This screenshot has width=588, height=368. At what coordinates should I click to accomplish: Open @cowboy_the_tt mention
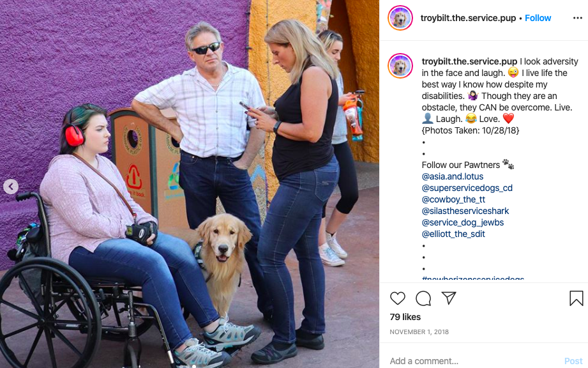pos(453,199)
